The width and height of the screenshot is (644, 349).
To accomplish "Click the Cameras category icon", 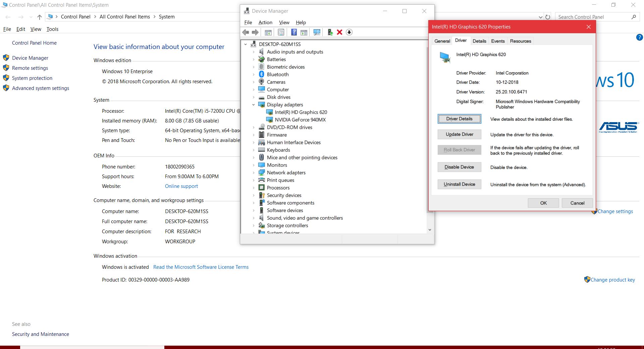I will pos(262,82).
